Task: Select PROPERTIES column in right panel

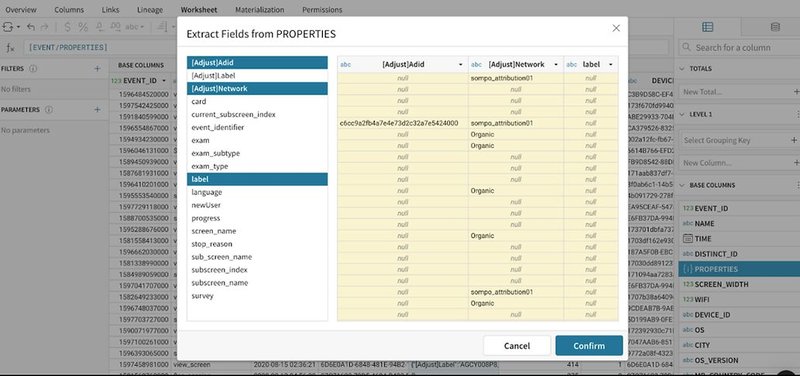Action: pos(739,269)
